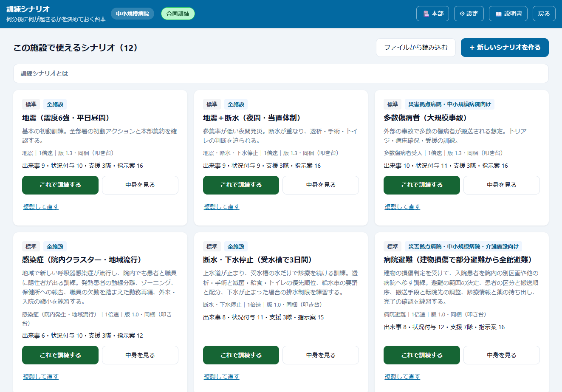Image resolution: width=562 pixels, height=392 pixels.
Task: View contents of 多数傷病者（大規模事故）
Action: [502, 185]
